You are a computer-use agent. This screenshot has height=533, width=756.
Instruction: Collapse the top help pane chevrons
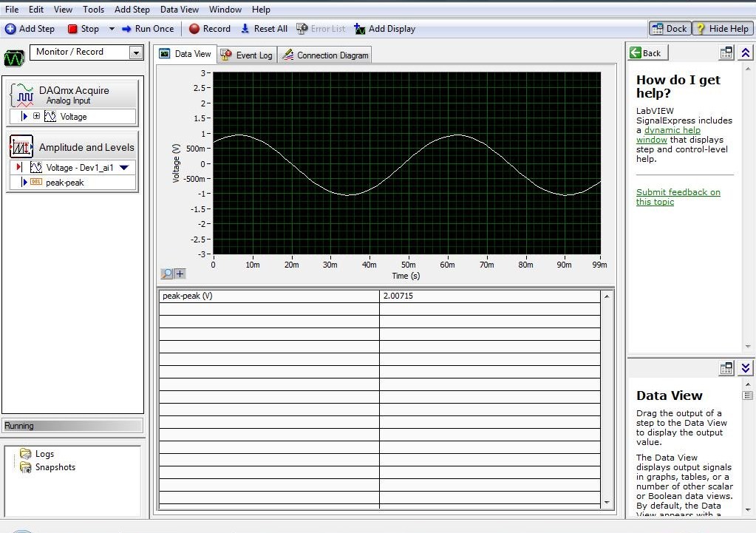tap(746, 53)
